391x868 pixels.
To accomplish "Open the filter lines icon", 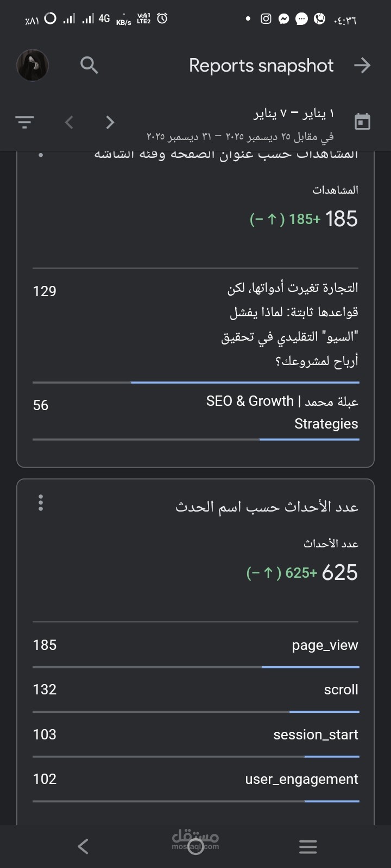I will click(24, 122).
